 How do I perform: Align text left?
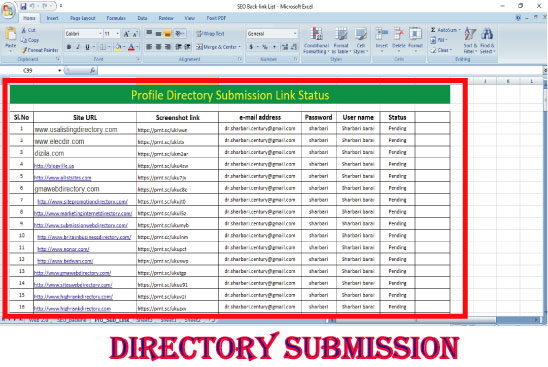coord(149,46)
